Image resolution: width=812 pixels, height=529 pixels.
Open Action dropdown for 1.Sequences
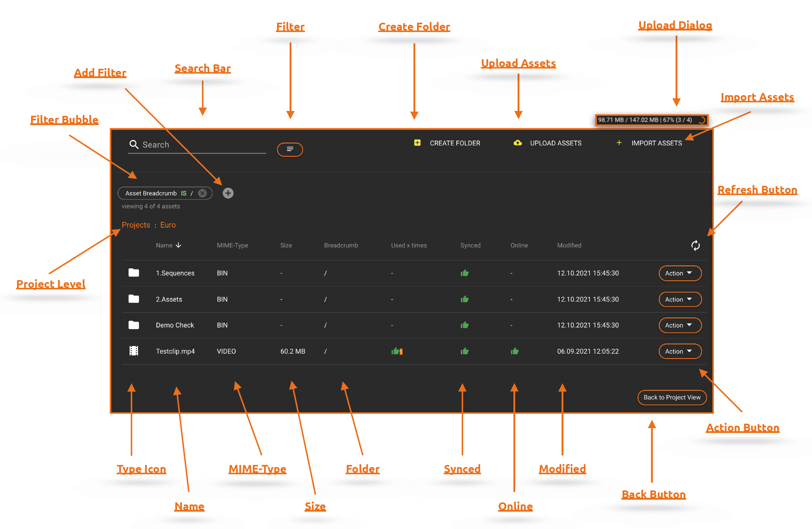tap(679, 273)
